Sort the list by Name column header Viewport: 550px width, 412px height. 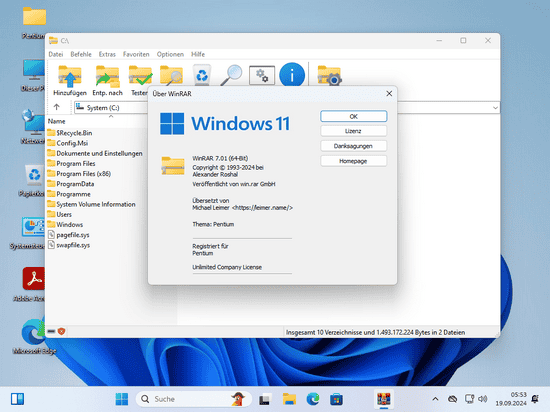pos(56,121)
